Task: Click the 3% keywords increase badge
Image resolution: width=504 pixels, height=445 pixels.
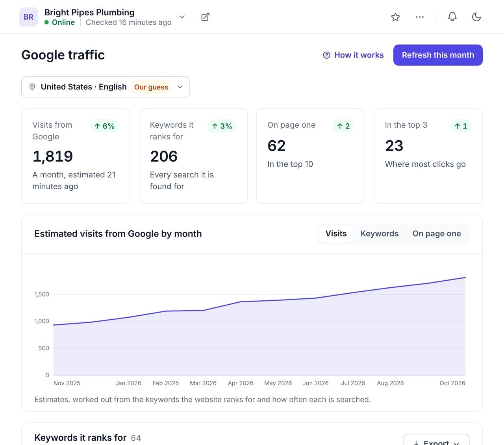Action: 222,126
